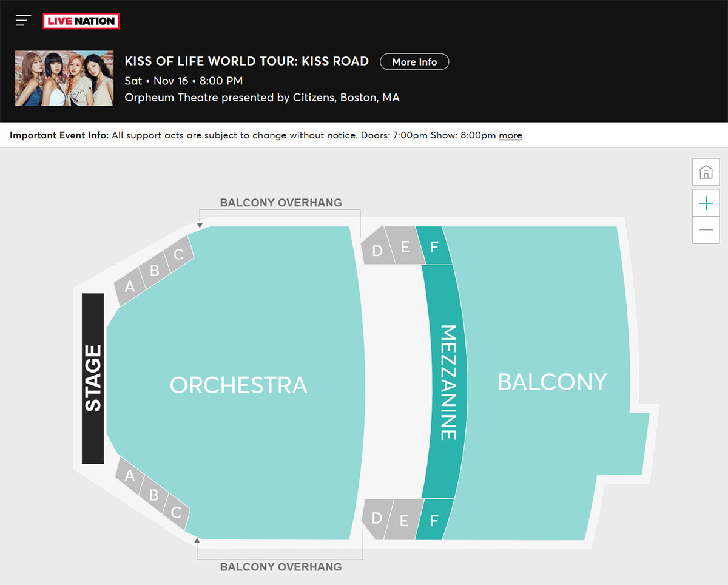The image size is (728, 585).
Task: Select the Balcony section
Action: tap(552, 382)
